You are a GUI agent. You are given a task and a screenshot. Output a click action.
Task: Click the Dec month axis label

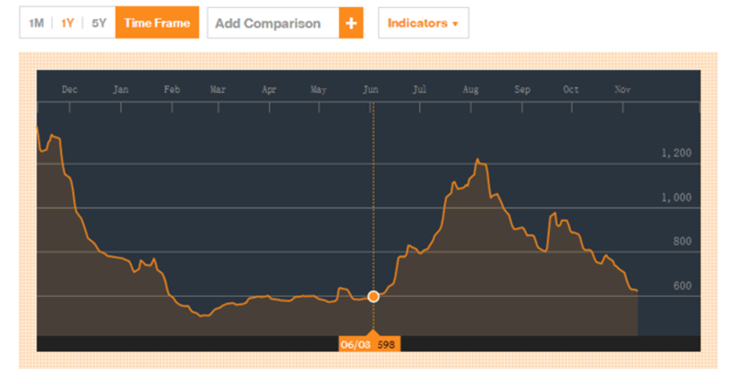tap(70, 89)
